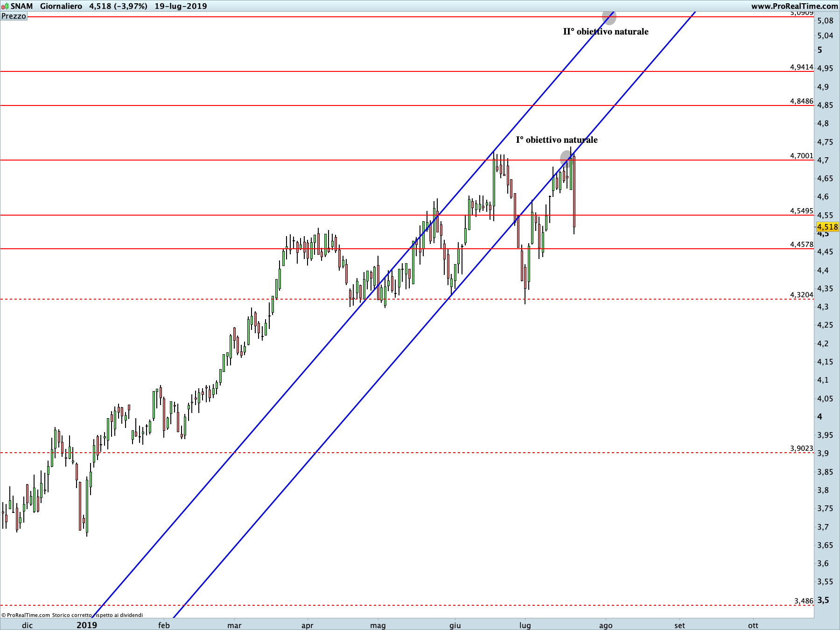
Task: Click the 'apr' month label
Action: (307, 625)
